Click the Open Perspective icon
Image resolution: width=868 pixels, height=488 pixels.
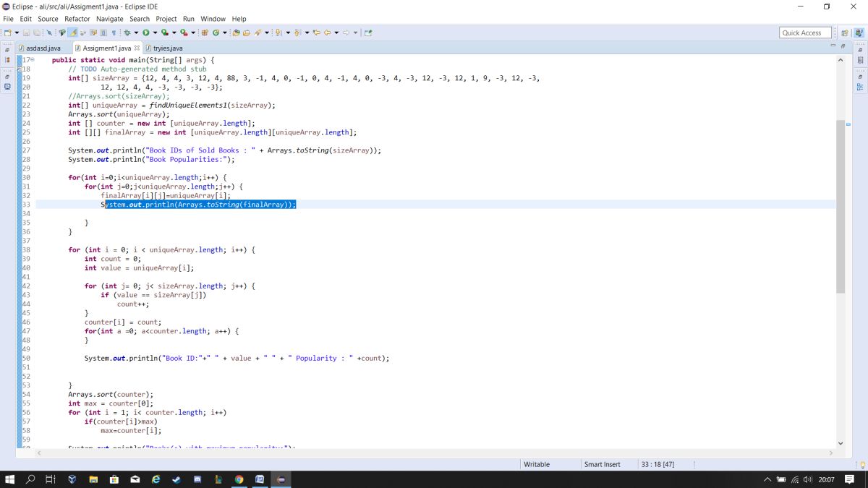point(844,33)
